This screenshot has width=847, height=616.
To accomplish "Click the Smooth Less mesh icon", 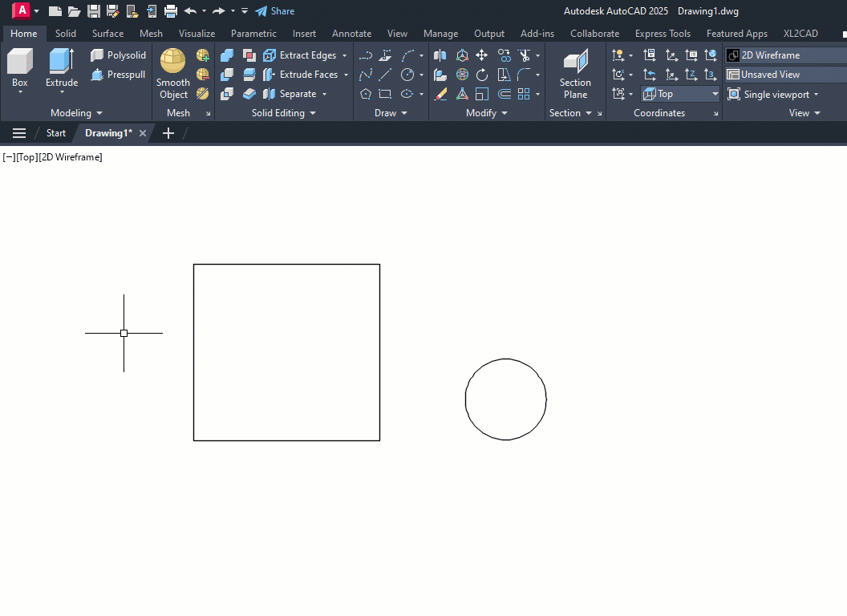I will point(203,75).
